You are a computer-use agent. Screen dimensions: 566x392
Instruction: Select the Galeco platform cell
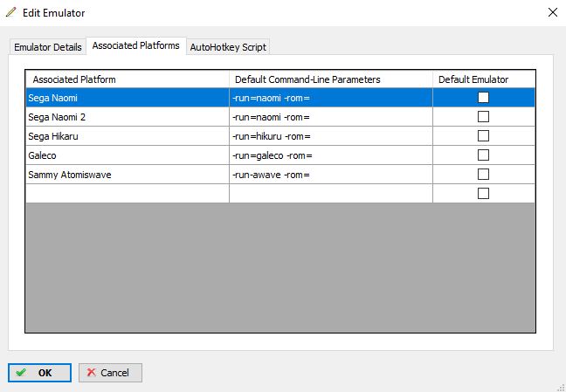(128, 155)
